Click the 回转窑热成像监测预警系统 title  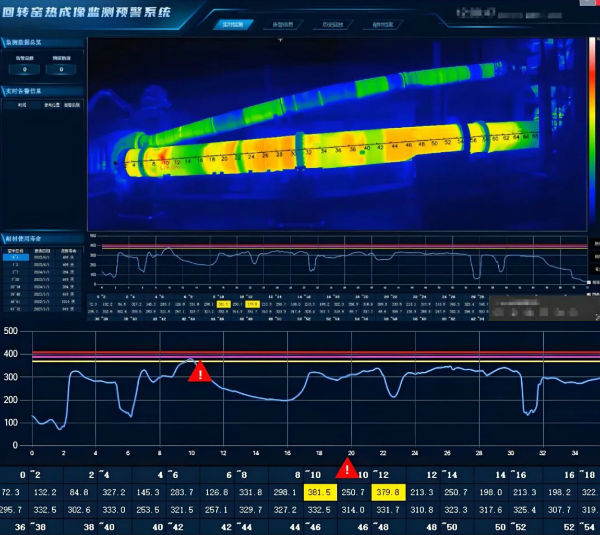click(x=86, y=13)
